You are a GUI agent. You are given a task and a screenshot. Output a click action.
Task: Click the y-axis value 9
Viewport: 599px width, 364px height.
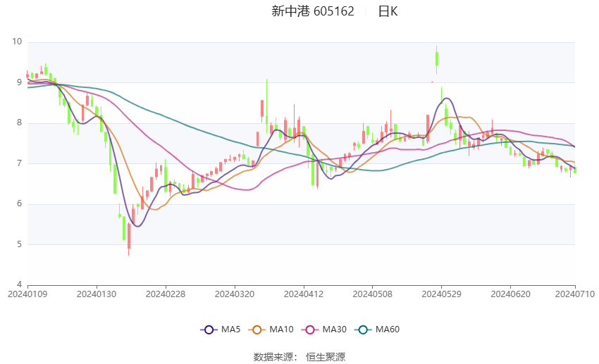coord(19,82)
